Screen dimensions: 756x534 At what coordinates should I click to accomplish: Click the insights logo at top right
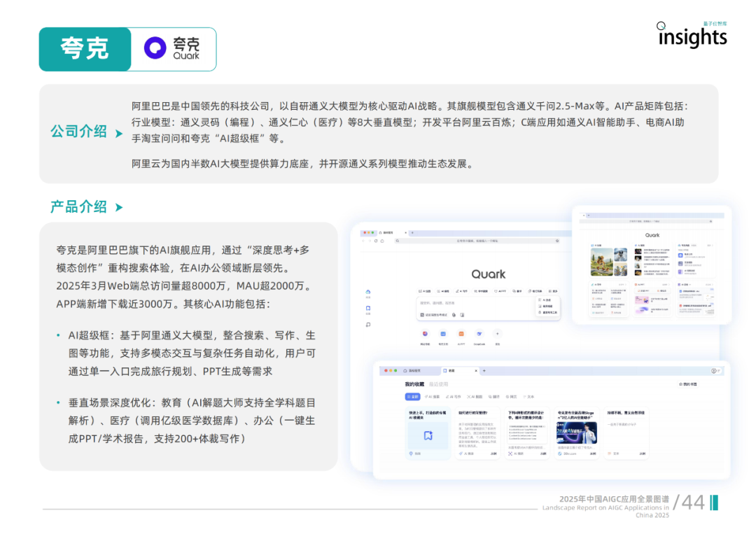click(x=692, y=35)
